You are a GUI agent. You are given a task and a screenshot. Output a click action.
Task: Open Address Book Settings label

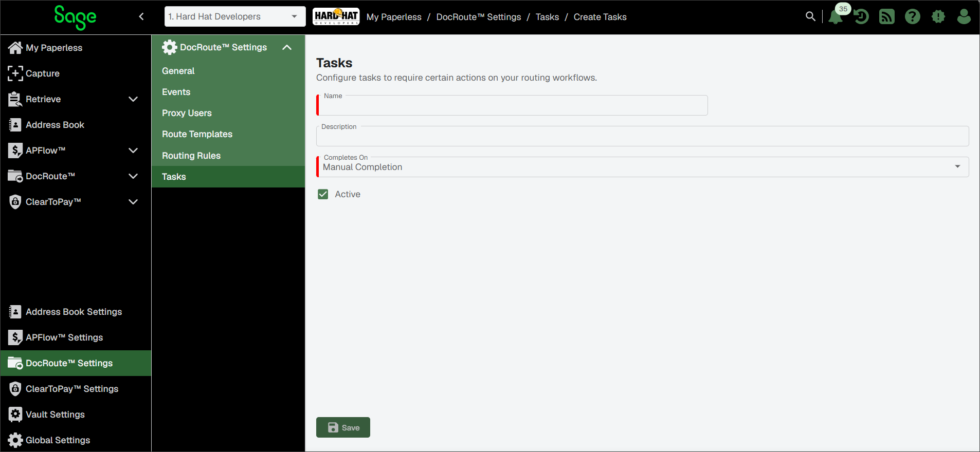[74, 312]
